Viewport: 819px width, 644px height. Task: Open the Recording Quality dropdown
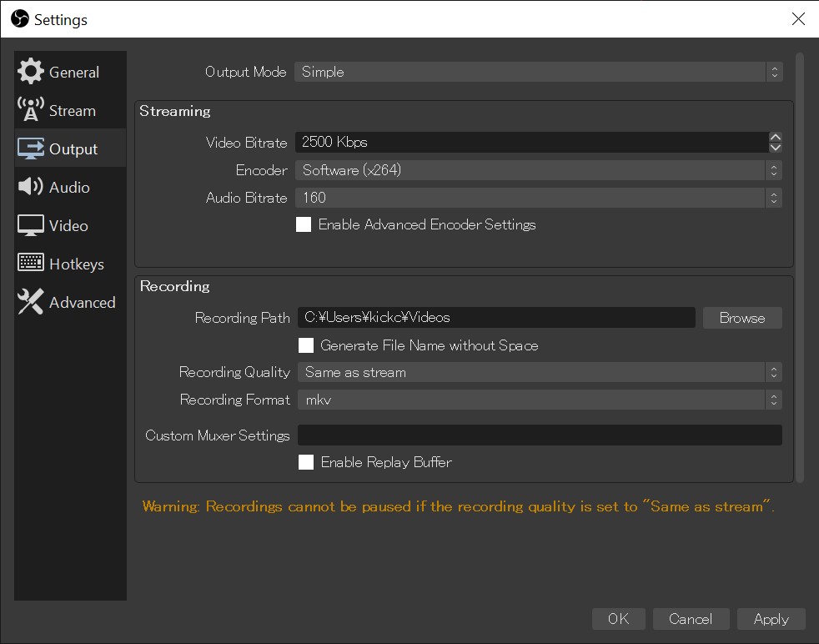click(x=540, y=372)
